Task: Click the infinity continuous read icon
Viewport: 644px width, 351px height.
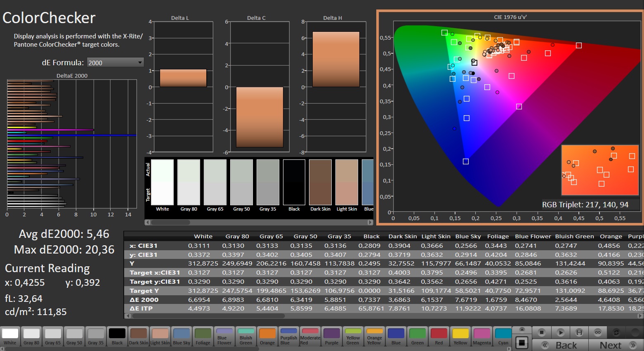Action: click(x=597, y=332)
